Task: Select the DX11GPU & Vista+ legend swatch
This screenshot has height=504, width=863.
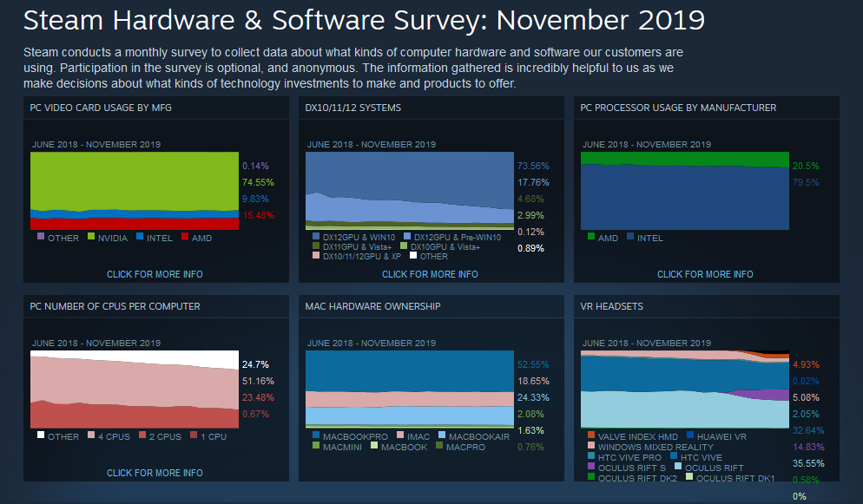Action: (316, 245)
